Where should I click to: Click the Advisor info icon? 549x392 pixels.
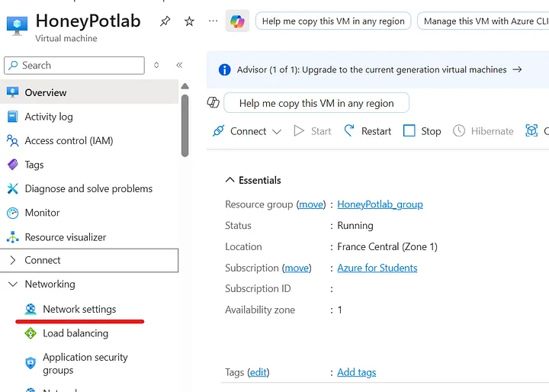(x=224, y=69)
